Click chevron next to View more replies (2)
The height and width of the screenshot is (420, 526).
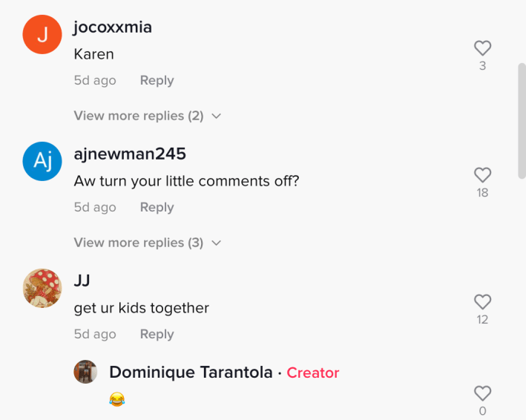pos(217,117)
